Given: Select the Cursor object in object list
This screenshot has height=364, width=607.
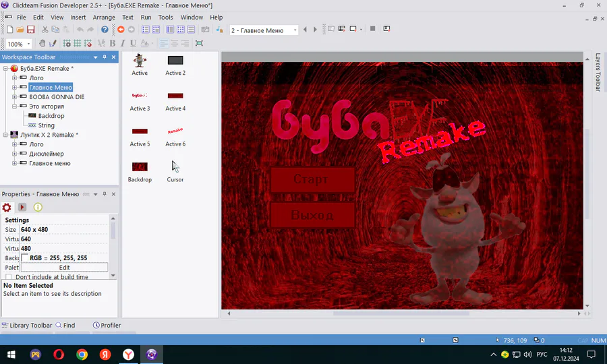Looking at the screenshot, I should click(175, 171).
